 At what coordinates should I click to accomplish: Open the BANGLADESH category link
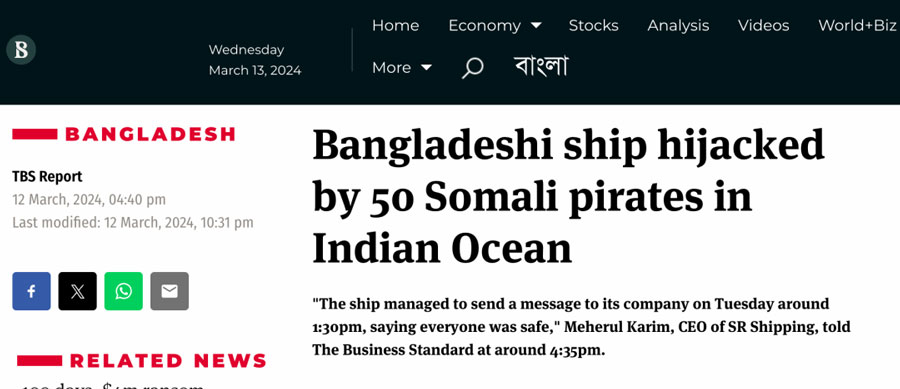pyautogui.click(x=150, y=134)
